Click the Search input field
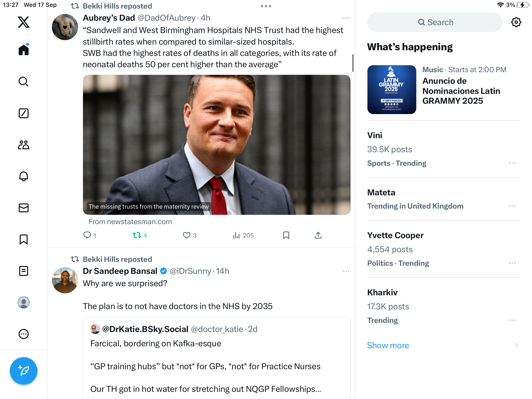The image size is (532, 399). 435,22
